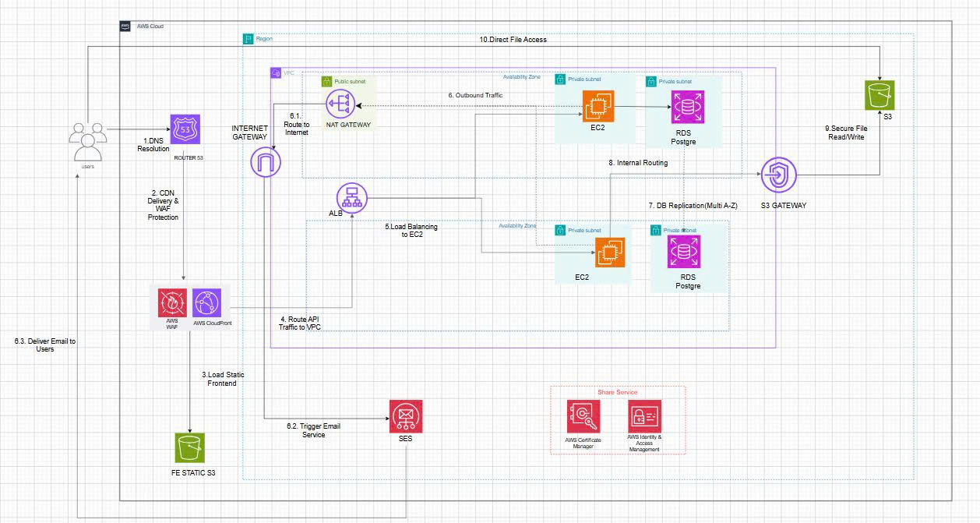Select the upper EC2 instance icon
This screenshot has height=523, width=980.
click(x=598, y=108)
